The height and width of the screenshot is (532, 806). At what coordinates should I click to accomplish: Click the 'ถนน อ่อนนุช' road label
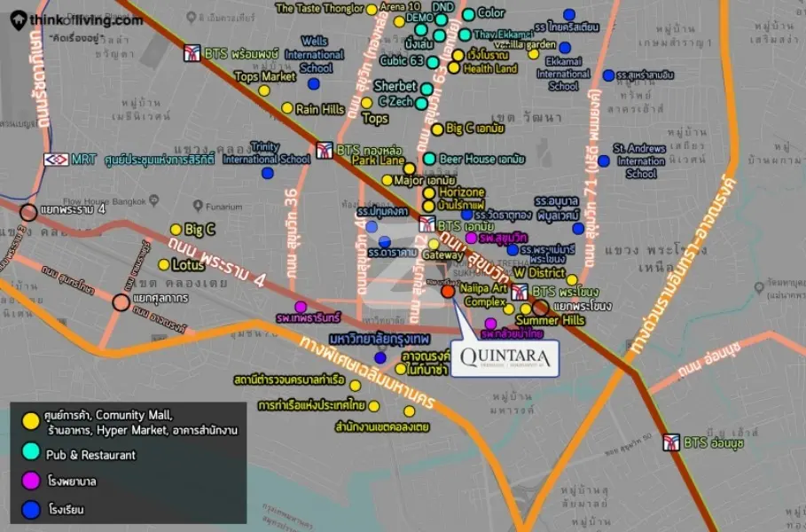[709, 359]
